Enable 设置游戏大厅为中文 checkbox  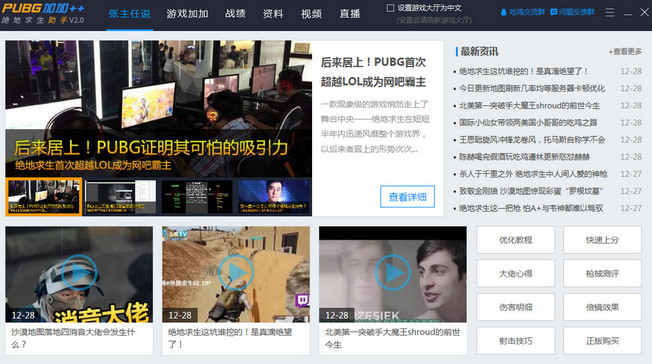coord(390,7)
